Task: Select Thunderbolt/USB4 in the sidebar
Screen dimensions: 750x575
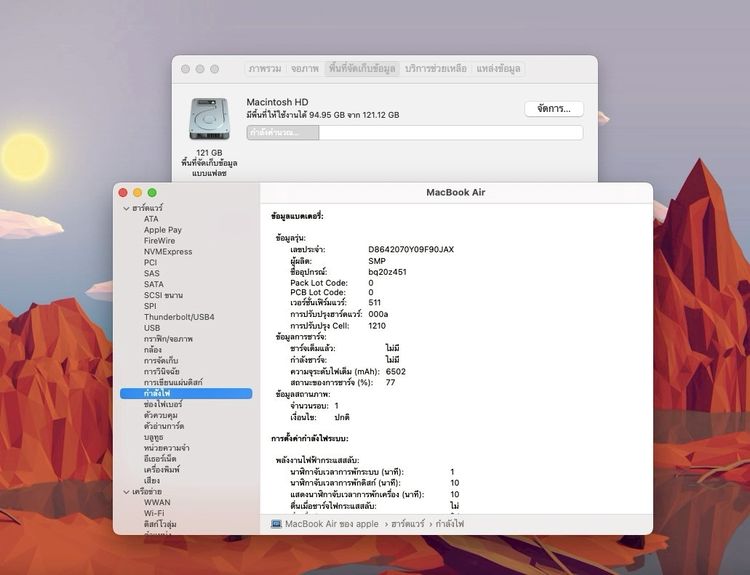Action: [x=179, y=317]
